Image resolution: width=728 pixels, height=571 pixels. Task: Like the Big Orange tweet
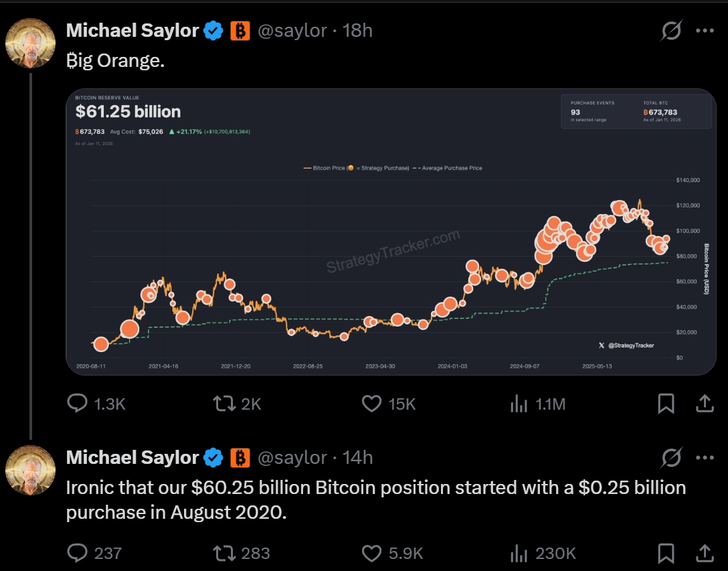371,403
